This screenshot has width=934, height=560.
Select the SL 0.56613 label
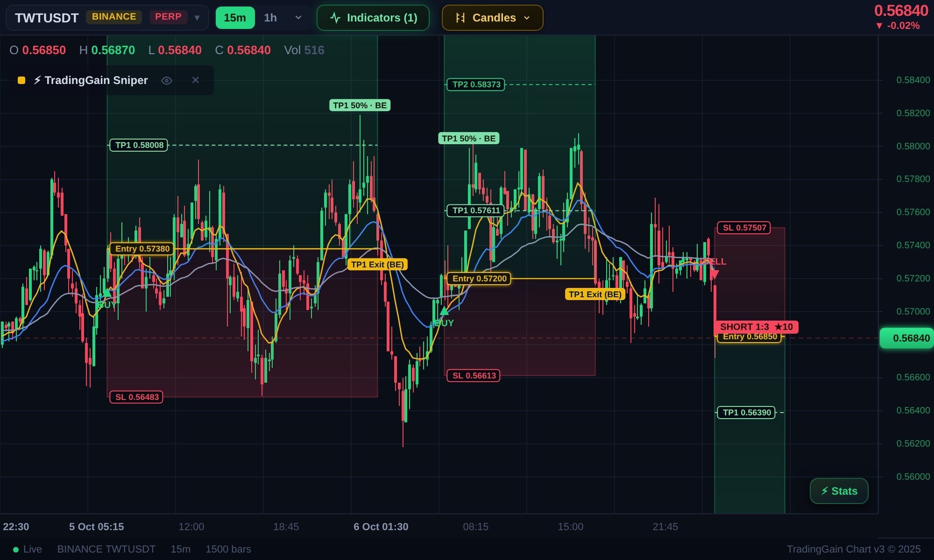[474, 376]
